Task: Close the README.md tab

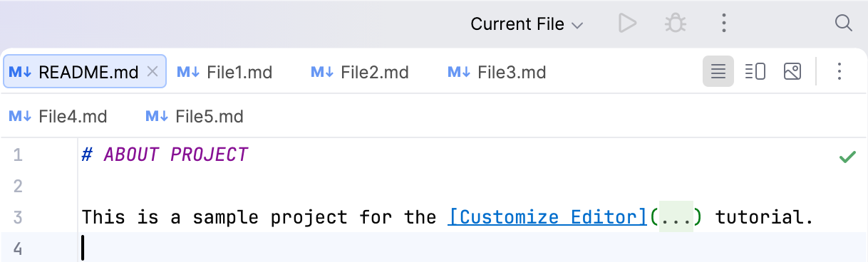Action: click(152, 71)
